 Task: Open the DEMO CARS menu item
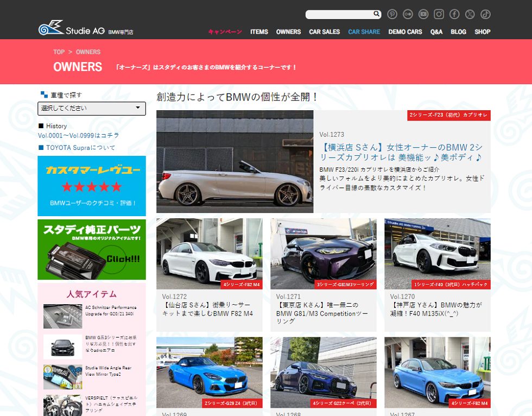405,32
